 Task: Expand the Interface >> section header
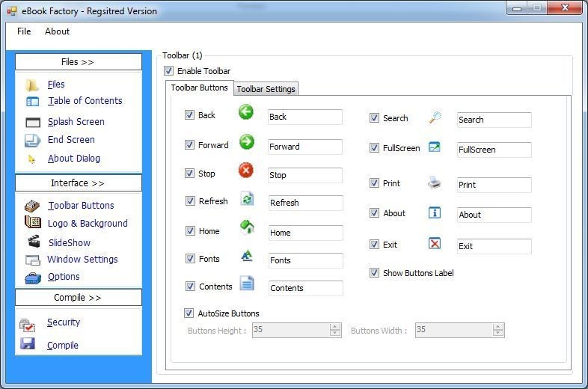79,183
